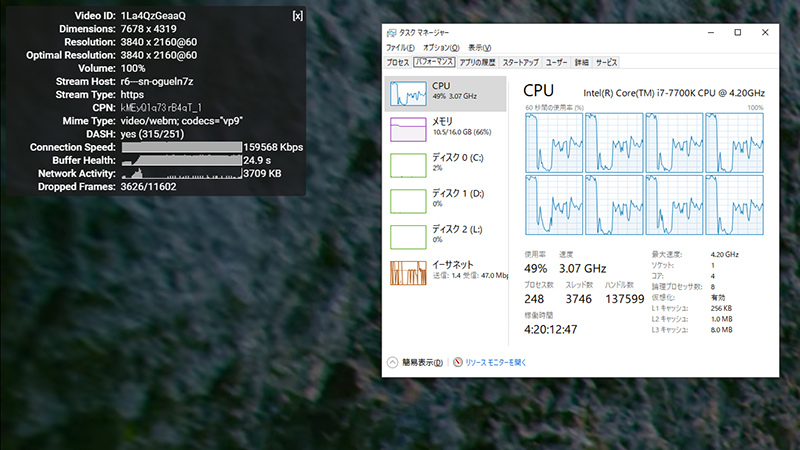Click the Buffer Health graph bar
This screenshot has width=800, height=450.
(x=182, y=160)
